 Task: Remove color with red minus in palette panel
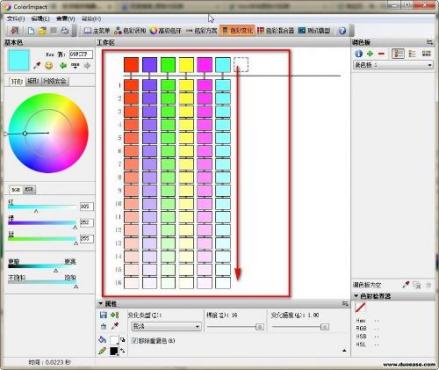tap(381, 53)
